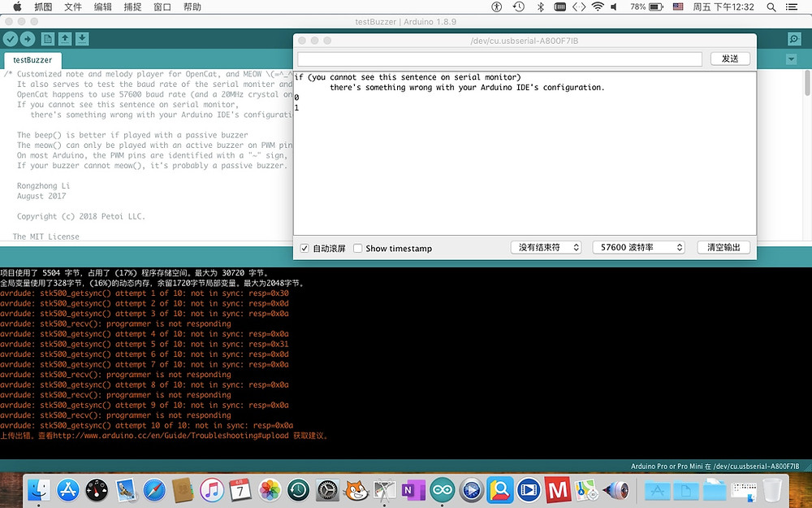Open the Serial Monitor magnifier icon
The image size is (812, 508).
point(794,39)
